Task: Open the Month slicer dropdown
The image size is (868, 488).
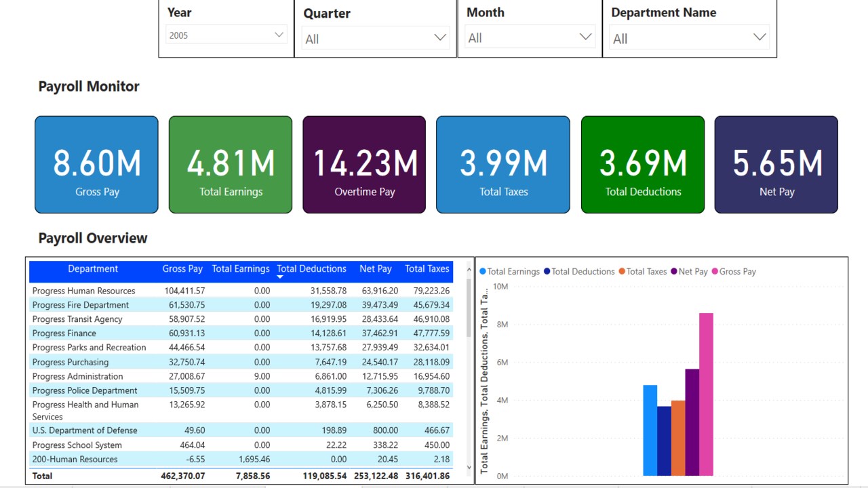Action: (x=531, y=38)
